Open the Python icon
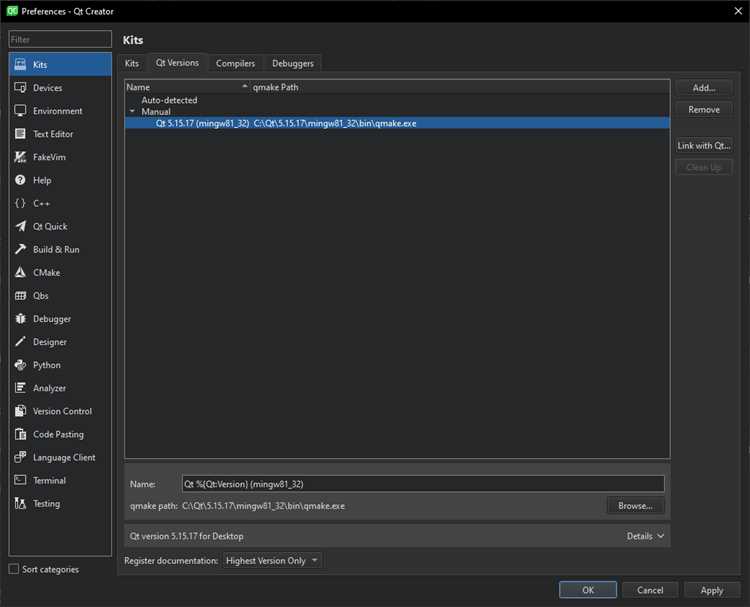Image resolution: width=750 pixels, height=607 pixels. (x=20, y=364)
